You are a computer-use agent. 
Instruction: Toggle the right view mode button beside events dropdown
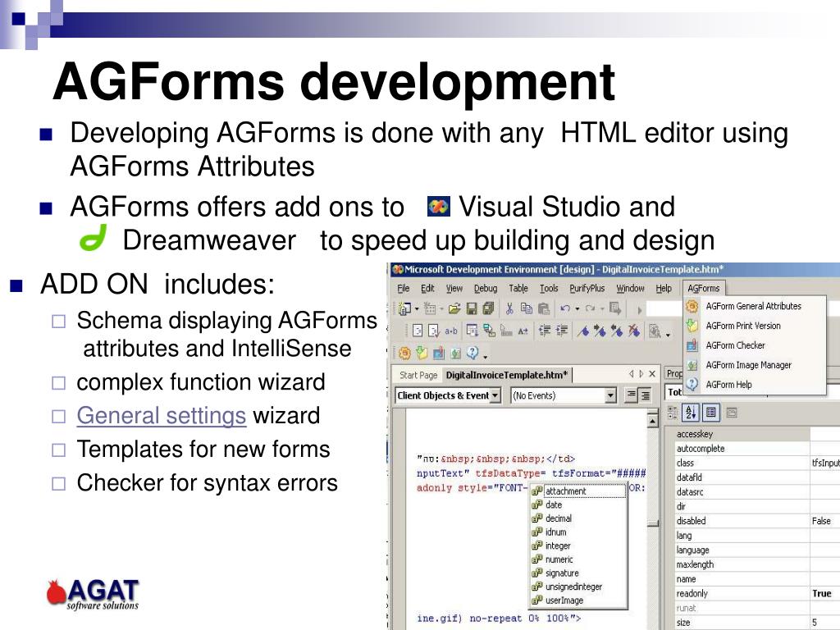(x=646, y=395)
